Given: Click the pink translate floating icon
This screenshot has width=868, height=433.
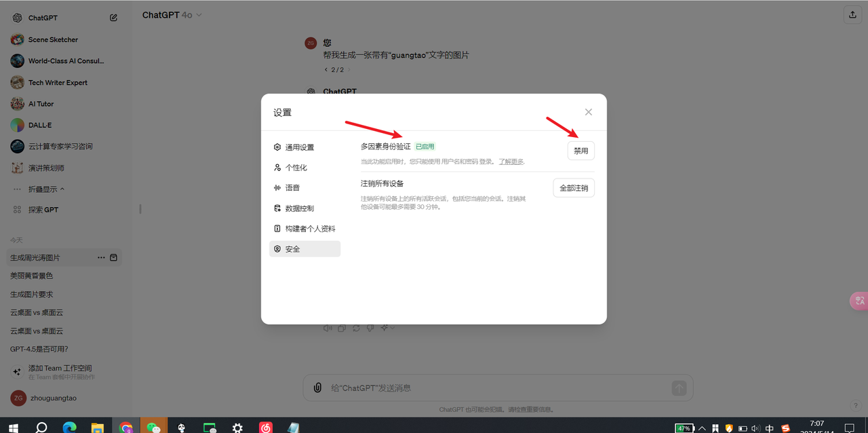Looking at the screenshot, I should pyautogui.click(x=859, y=301).
